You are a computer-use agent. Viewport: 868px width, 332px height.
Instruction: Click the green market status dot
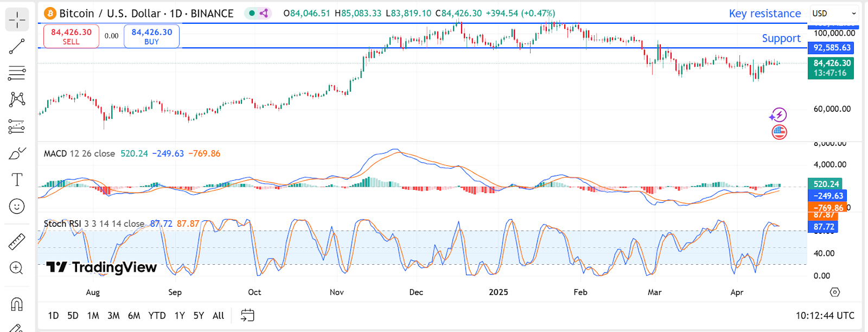(252, 13)
